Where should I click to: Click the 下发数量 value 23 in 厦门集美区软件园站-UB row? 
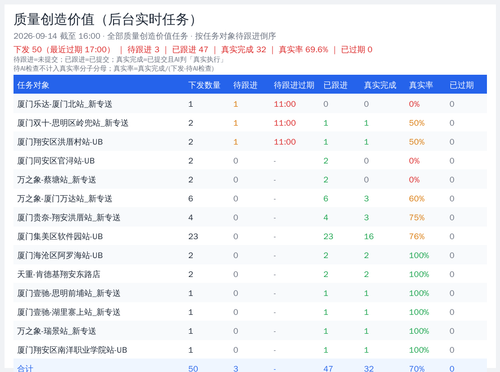coord(193,237)
